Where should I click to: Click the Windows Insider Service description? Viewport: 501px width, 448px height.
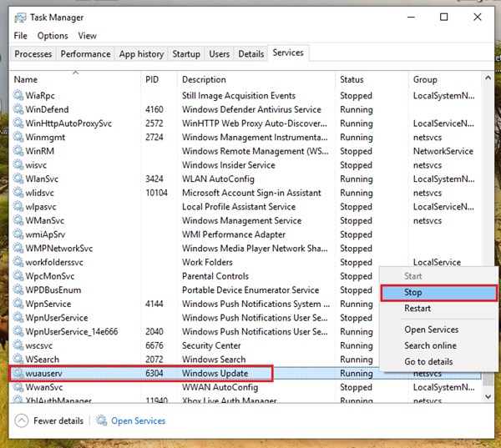tap(229, 164)
